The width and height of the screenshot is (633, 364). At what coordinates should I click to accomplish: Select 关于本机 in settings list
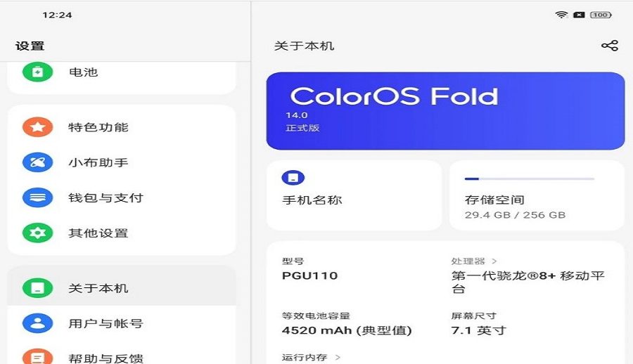[x=98, y=288]
